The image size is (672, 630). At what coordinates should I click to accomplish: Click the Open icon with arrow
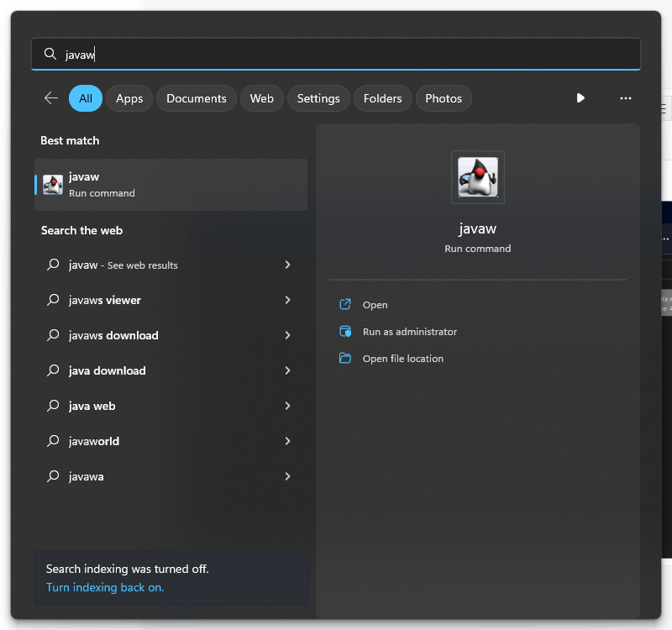[345, 304]
